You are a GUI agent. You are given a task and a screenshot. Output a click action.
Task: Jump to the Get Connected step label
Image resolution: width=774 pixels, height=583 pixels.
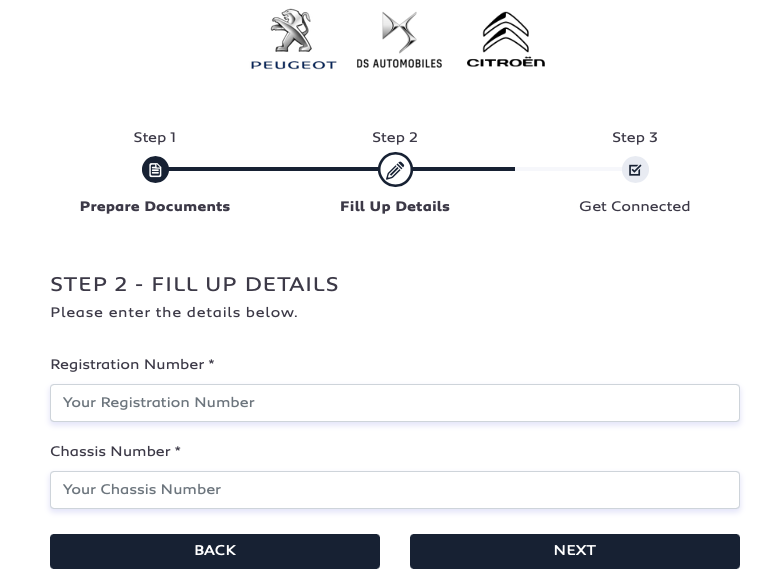635,207
